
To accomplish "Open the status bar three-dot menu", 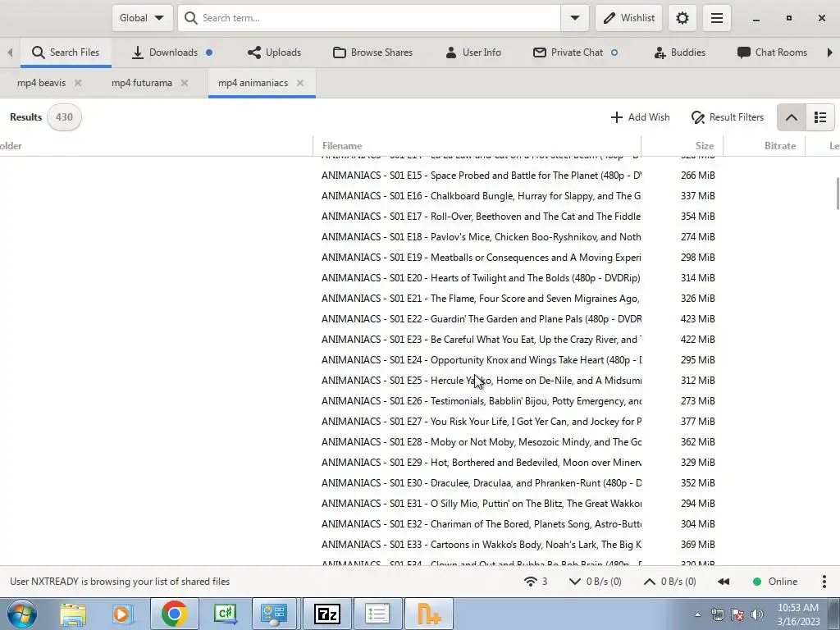I will (824, 582).
